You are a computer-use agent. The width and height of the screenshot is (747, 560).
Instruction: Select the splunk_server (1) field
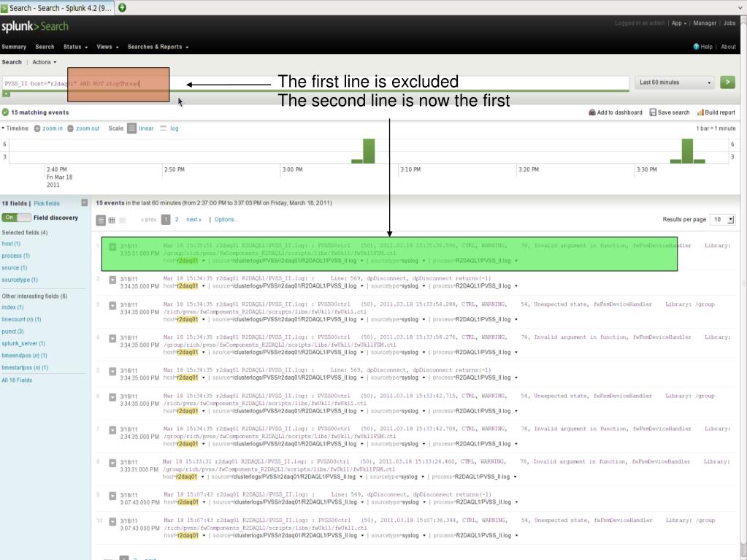pyautogui.click(x=23, y=343)
